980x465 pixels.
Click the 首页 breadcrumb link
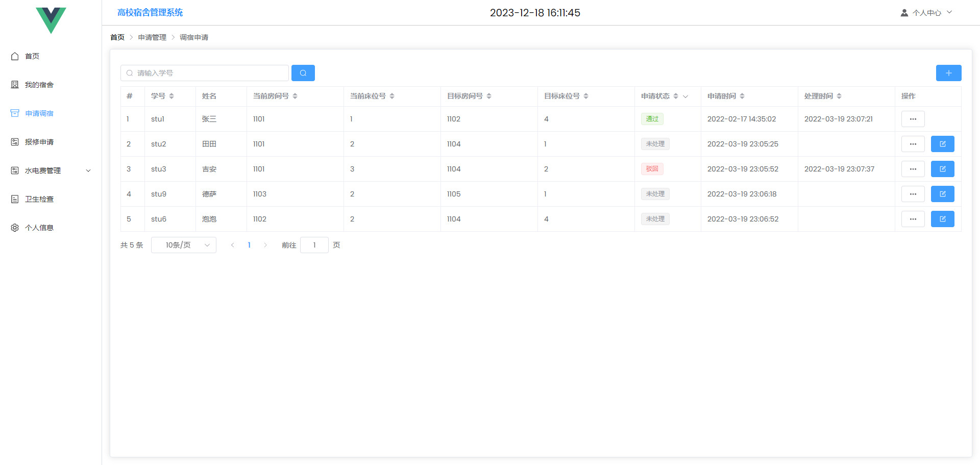click(117, 37)
